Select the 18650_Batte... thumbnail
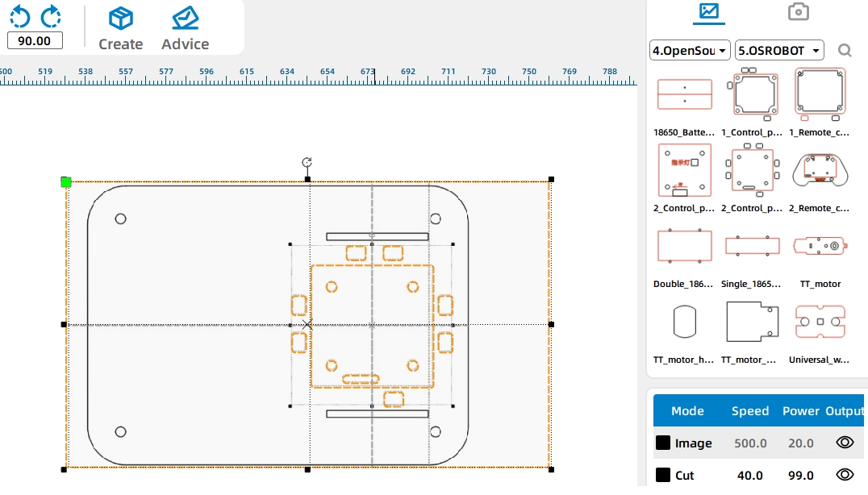Image resolution: width=868 pixels, height=495 pixels. [x=684, y=94]
